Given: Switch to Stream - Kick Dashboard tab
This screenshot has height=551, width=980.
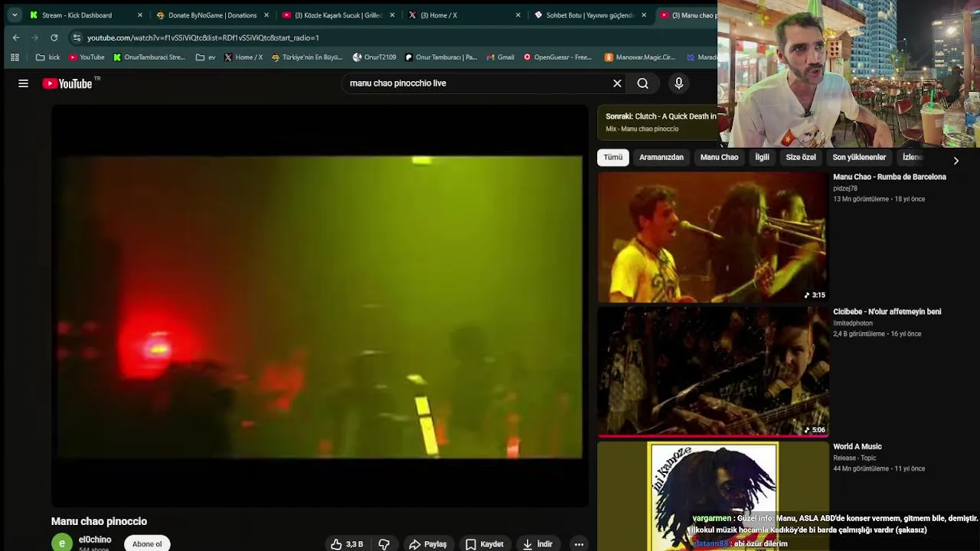Looking at the screenshot, I should (x=77, y=15).
